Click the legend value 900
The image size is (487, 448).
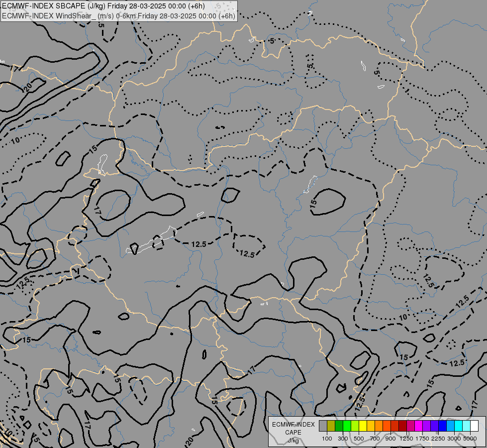[390, 439]
